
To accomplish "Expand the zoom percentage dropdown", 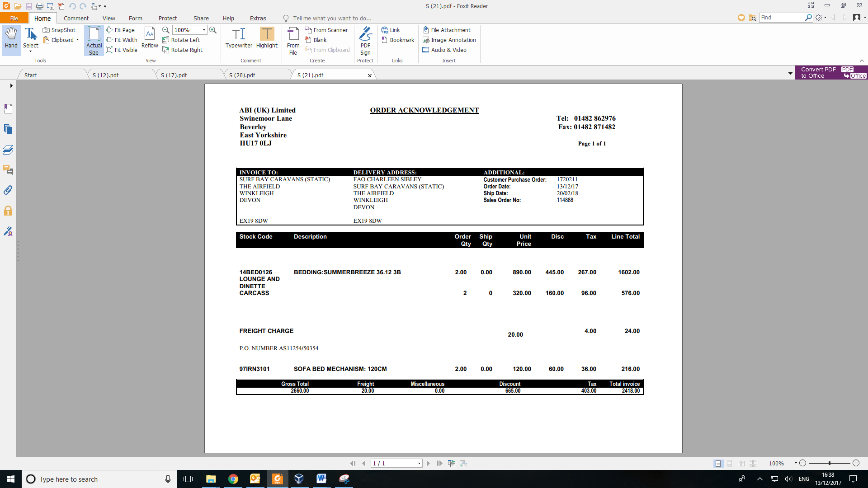I will pos(204,30).
